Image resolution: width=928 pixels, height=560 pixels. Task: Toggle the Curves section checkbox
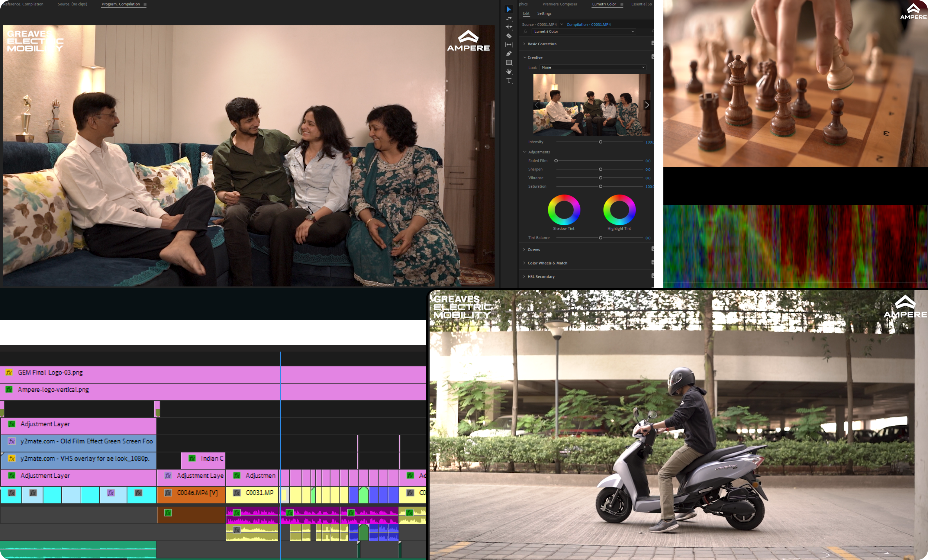pyautogui.click(x=653, y=249)
